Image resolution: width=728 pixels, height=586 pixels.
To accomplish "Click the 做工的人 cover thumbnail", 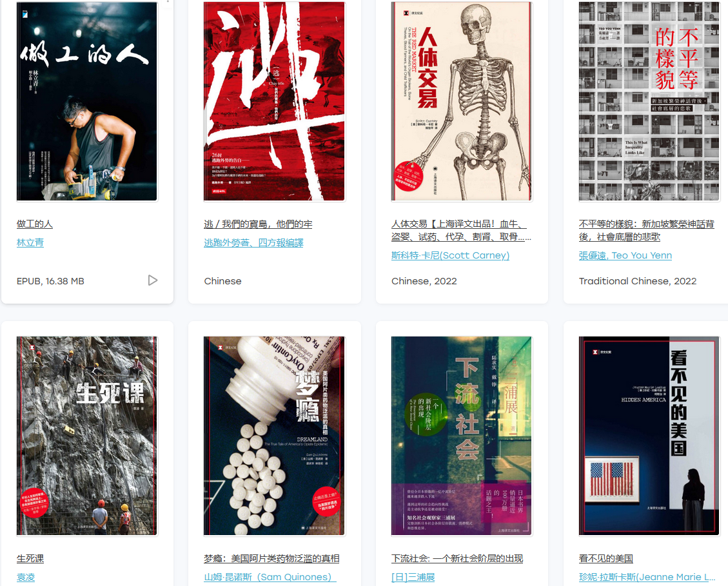I will [x=87, y=101].
